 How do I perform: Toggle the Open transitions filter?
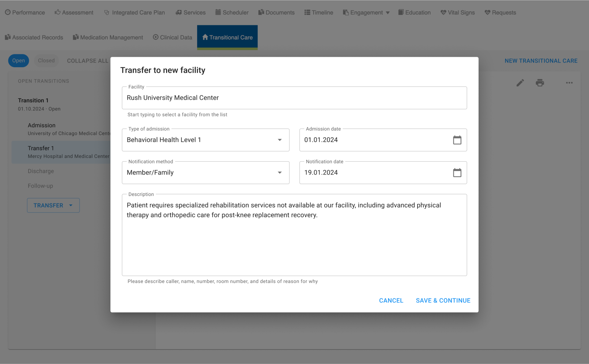18,61
